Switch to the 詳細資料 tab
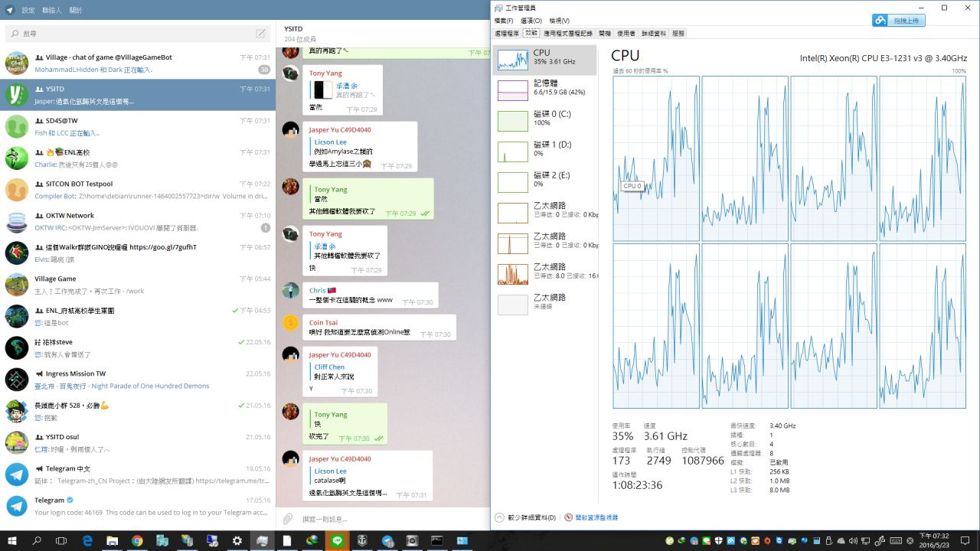The image size is (980, 551). coord(653,34)
